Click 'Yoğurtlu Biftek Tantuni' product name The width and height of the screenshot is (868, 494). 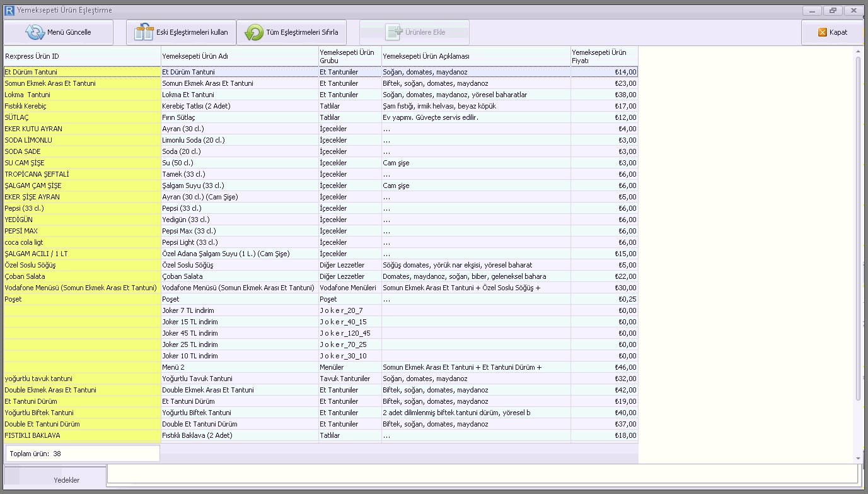197,413
